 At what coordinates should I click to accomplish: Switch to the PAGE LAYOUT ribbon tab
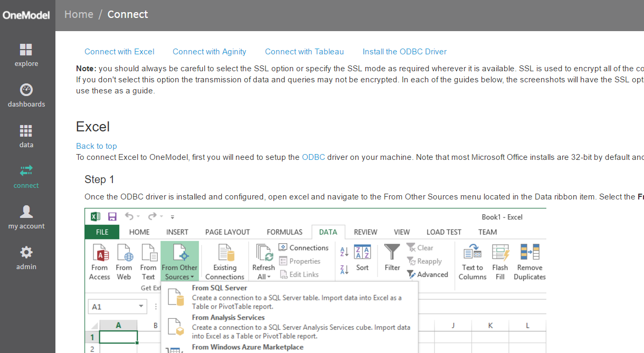pos(228,232)
